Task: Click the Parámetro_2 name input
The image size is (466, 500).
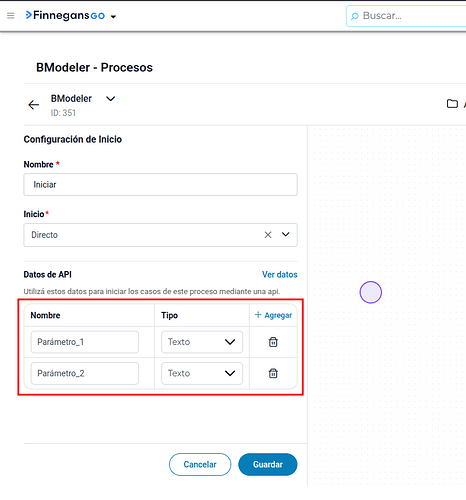Action: (85, 373)
